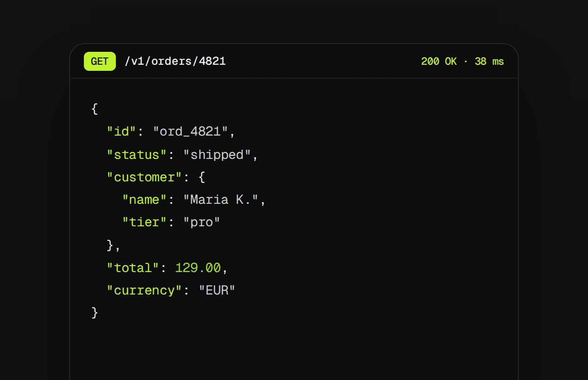Viewport: 588px width, 380px height.
Task: Select the "shipped" value
Action: click(x=217, y=154)
